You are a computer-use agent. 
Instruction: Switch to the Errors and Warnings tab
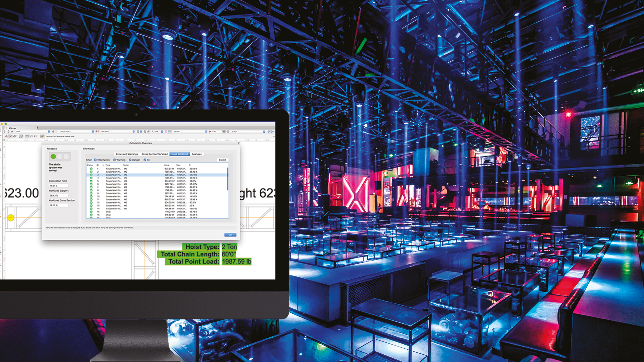pyautogui.click(x=127, y=154)
